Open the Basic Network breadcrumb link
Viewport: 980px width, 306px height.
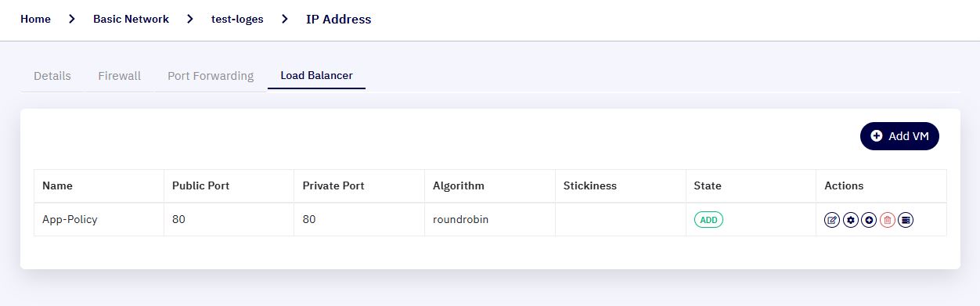point(131,20)
